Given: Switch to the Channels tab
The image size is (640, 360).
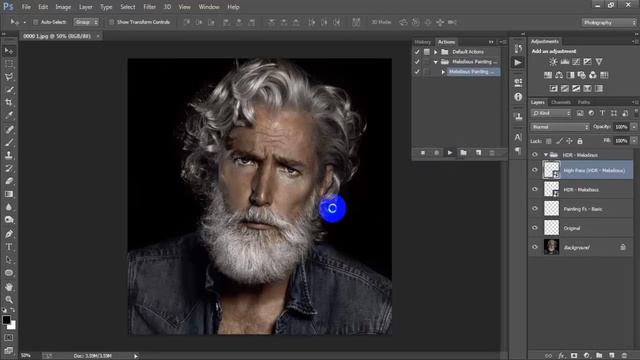Looking at the screenshot, I should (x=560, y=102).
